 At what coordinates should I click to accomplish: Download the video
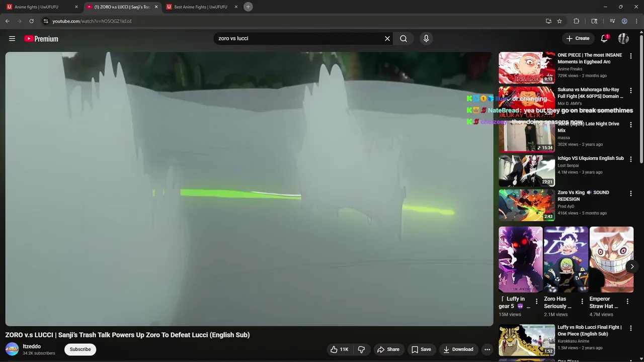tap(458, 349)
